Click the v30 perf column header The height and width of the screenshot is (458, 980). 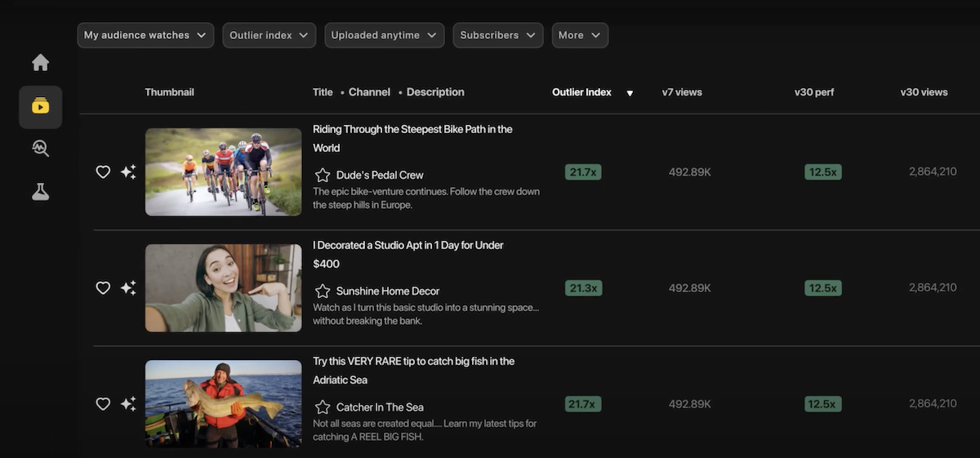[813, 92]
